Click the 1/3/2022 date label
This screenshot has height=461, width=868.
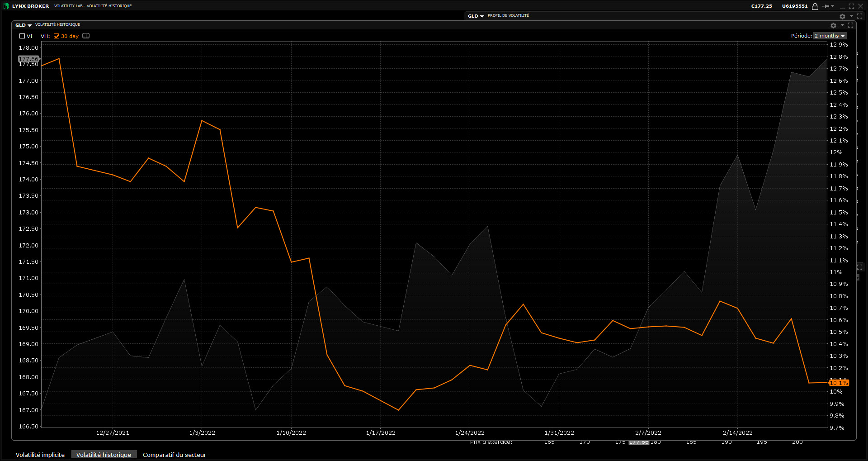click(x=202, y=432)
